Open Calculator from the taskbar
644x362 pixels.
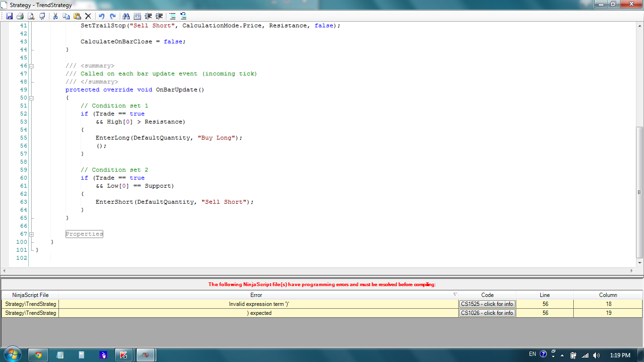pos(81,355)
